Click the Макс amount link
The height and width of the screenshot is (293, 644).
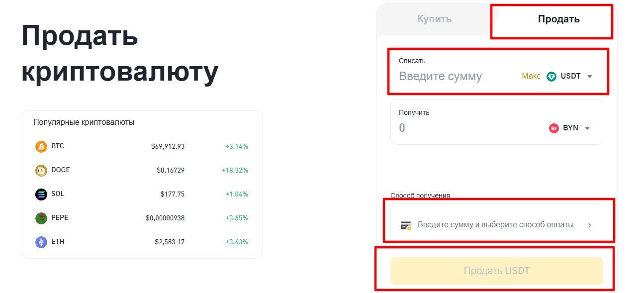click(x=530, y=76)
